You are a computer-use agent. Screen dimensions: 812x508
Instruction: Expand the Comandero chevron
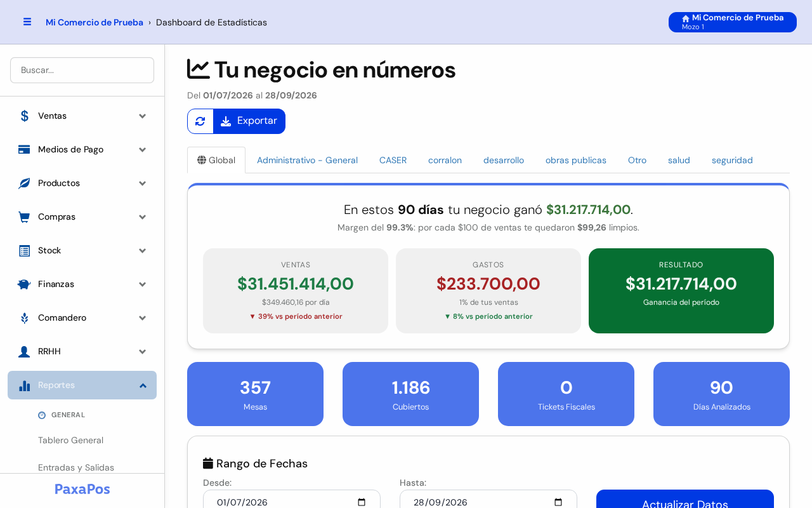point(143,318)
